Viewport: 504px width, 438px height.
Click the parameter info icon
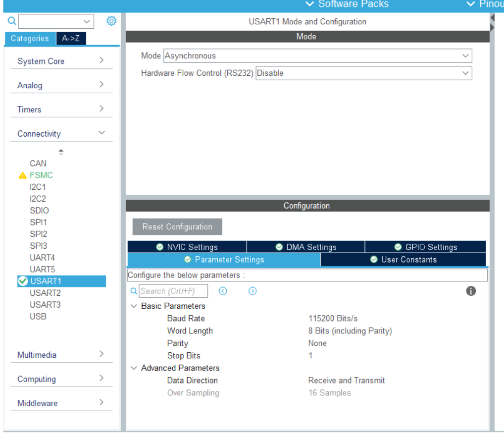point(470,291)
